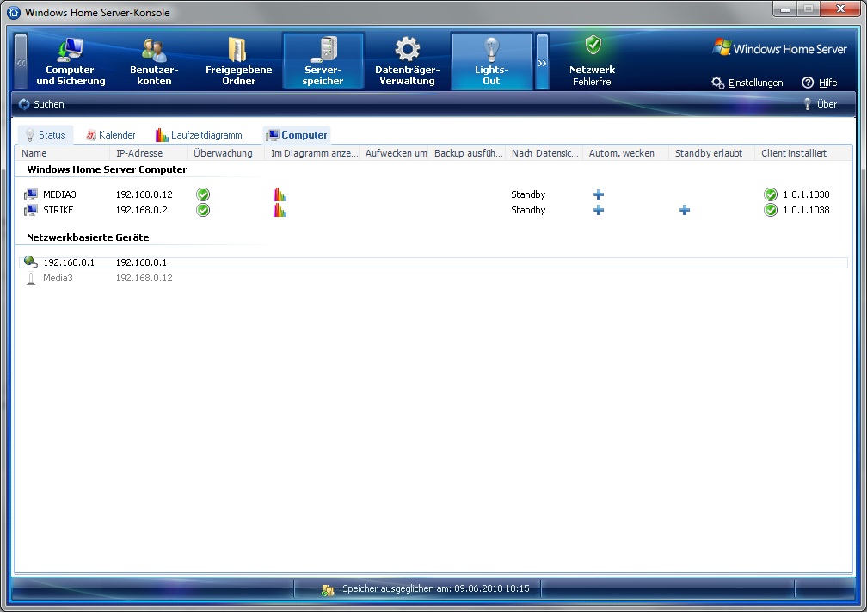The image size is (867, 616).
Task: Select the Computer tab
Action: (297, 135)
